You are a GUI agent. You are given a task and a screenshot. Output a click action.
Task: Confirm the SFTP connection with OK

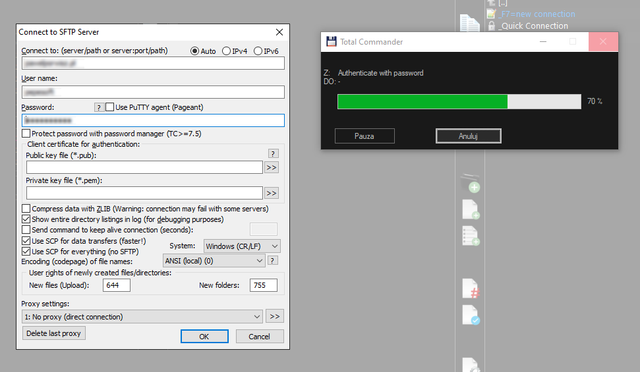204,336
